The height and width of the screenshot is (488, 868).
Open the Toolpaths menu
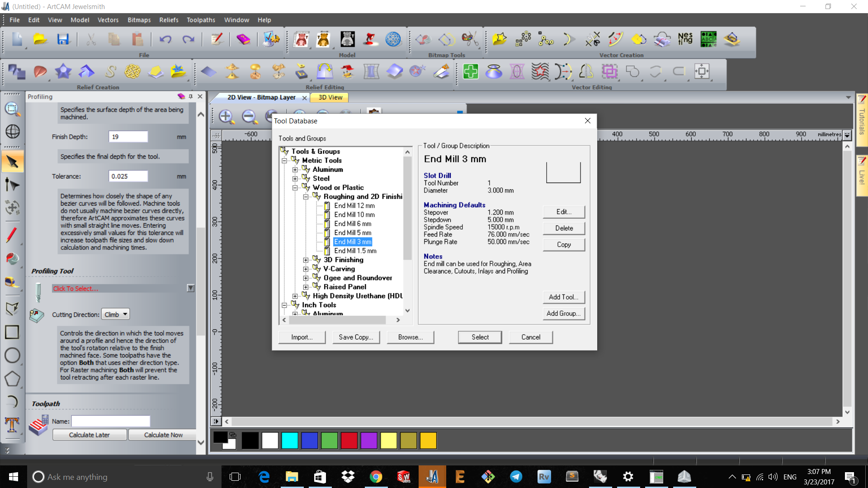(201, 20)
